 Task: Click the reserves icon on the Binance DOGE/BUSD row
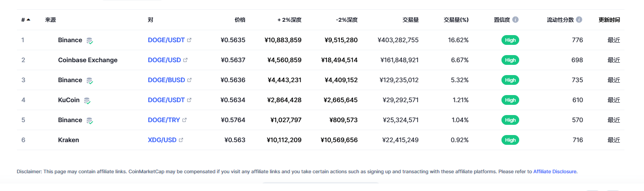click(90, 80)
